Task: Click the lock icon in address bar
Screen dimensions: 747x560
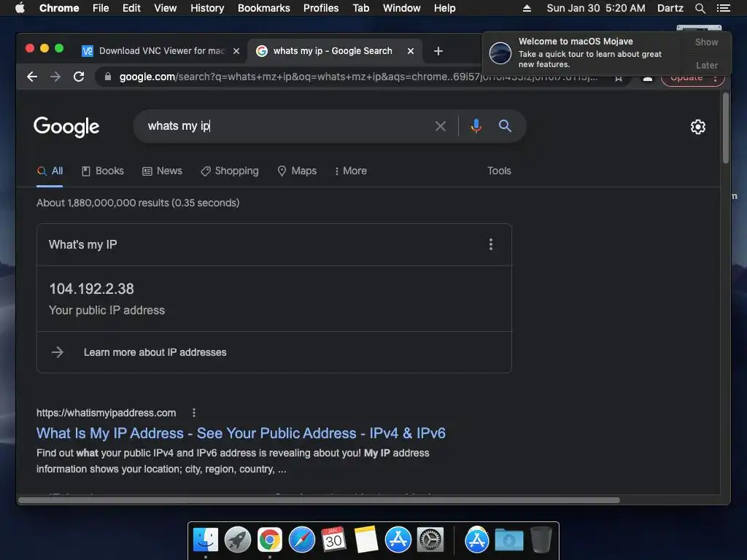Action: coord(108,77)
